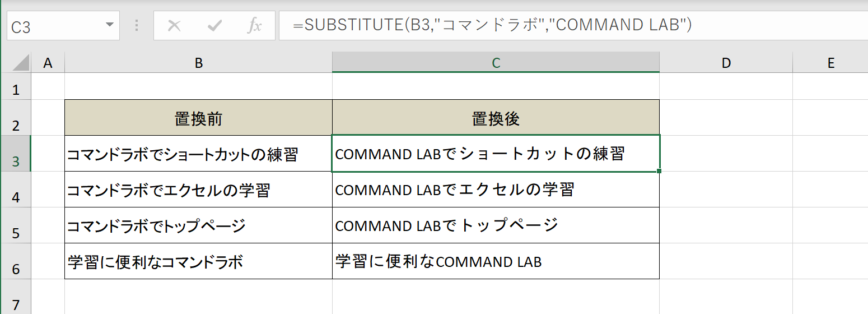Select row 3 header
Screen dimensions: 868x314
pyautogui.click(x=16, y=154)
